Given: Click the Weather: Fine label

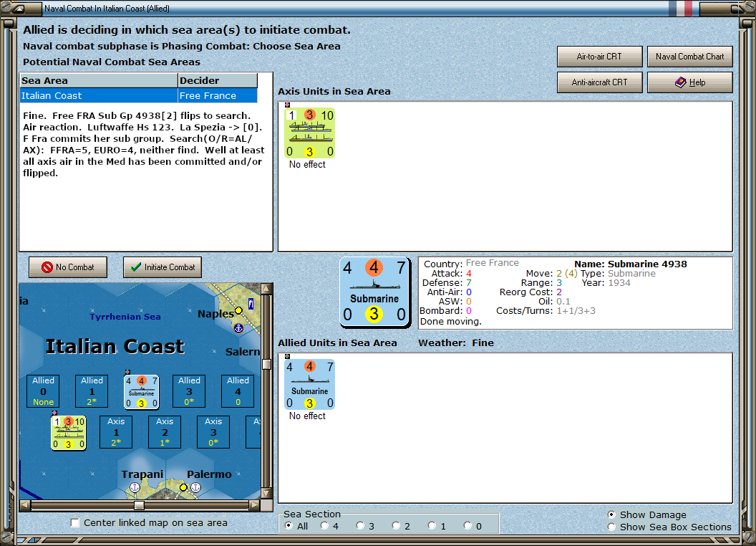Looking at the screenshot, I should 456,343.
